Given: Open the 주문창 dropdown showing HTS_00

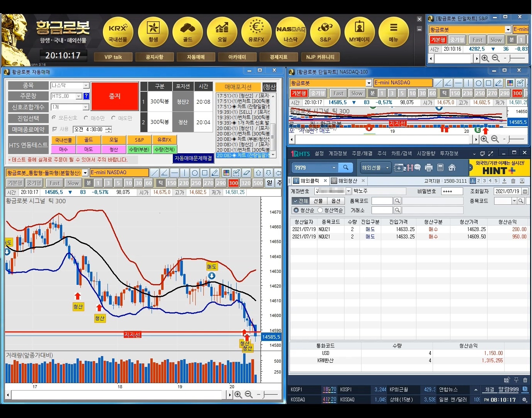Looking at the screenshot, I should point(78,96).
